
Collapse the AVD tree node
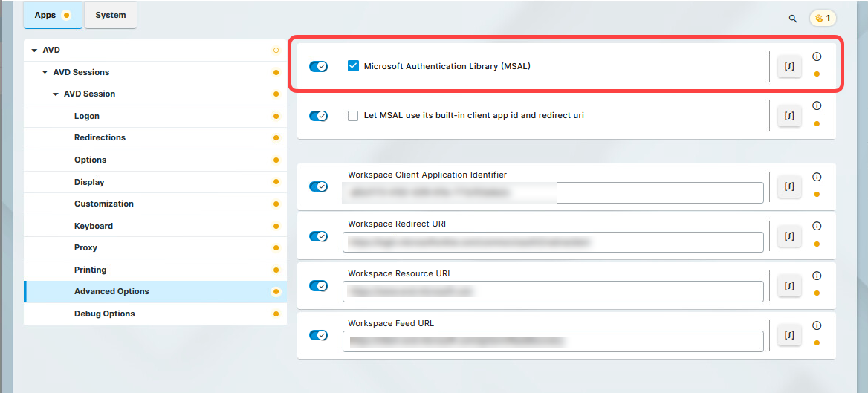[34, 51]
